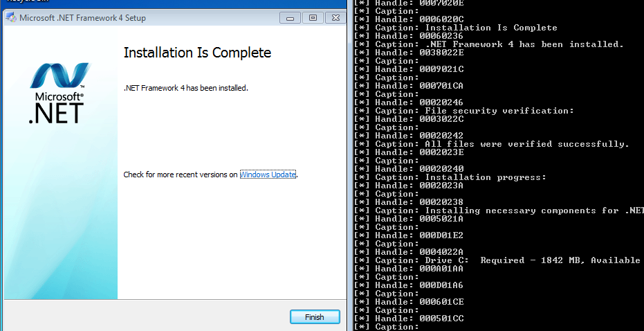
Task: Click console line 'Handle: 00020240'
Action: [x=409, y=169]
